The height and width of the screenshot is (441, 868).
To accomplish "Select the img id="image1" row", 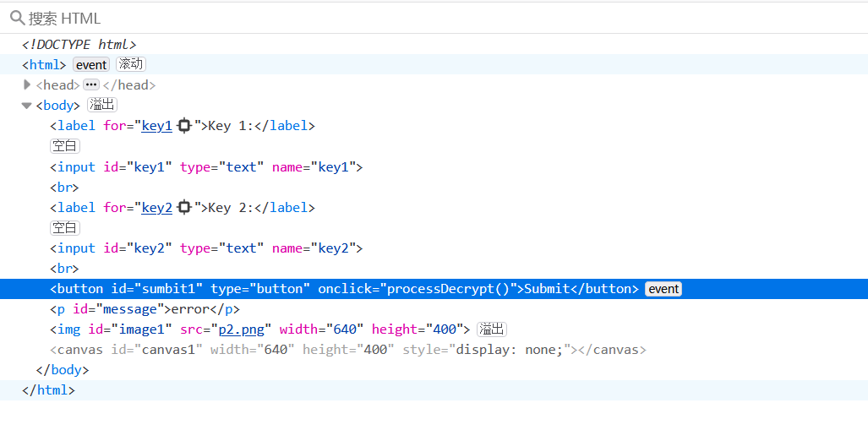I will point(434,329).
